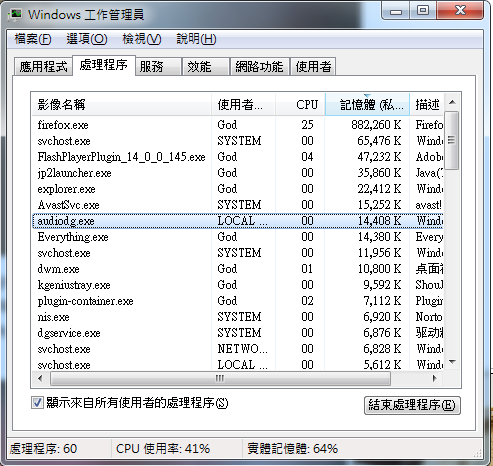Select the dgservice.exe process
This screenshot has width=493, height=466.
pos(238,333)
